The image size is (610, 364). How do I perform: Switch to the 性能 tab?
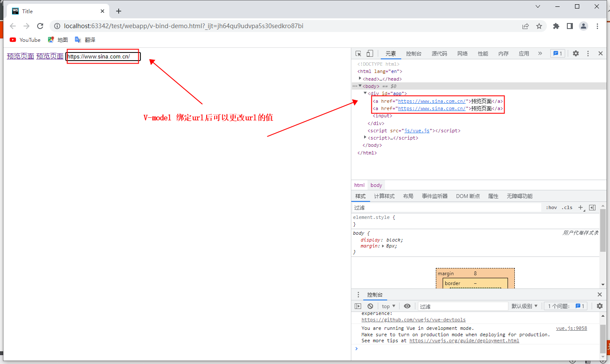(483, 53)
